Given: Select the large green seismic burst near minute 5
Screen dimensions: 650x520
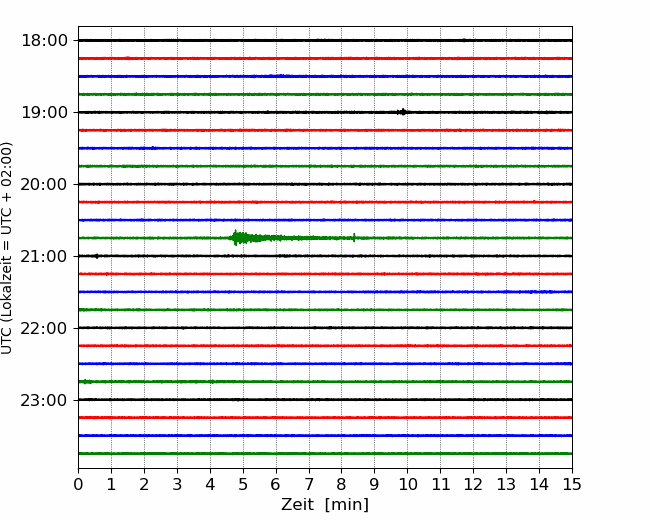Looking at the screenshot, I should pyautogui.click(x=253, y=238).
